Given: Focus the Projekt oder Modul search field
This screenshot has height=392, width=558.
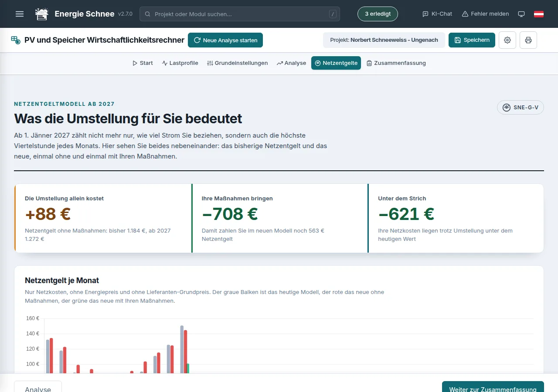Looking at the screenshot, I should pos(240,14).
